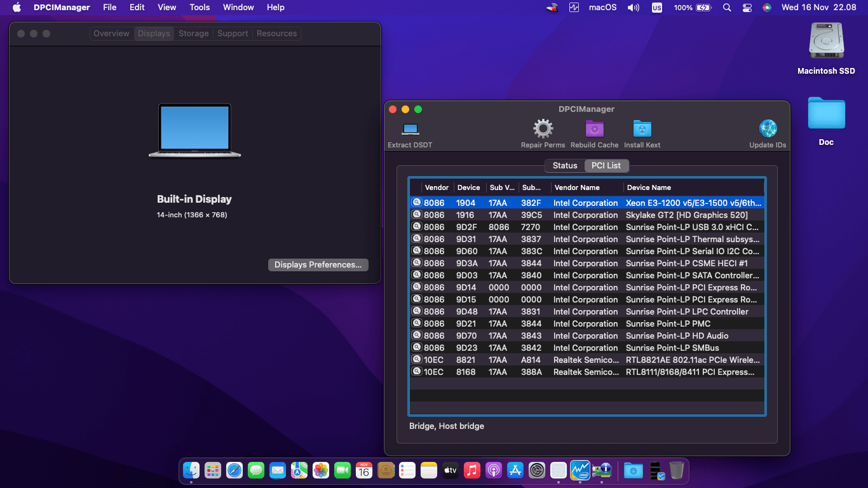Select the Sunrise Point-LP PMC row
868x488 pixels.
pos(587,323)
